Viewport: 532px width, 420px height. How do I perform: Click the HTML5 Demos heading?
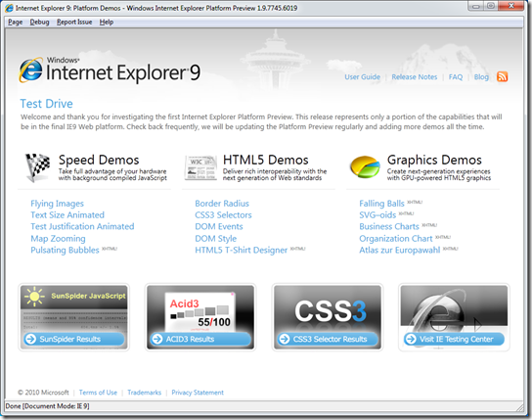266,160
